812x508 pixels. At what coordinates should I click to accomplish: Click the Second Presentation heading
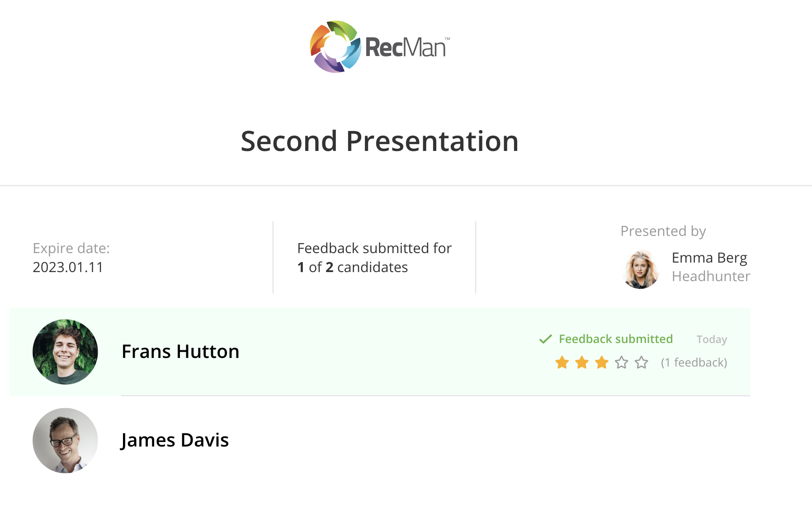click(379, 141)
